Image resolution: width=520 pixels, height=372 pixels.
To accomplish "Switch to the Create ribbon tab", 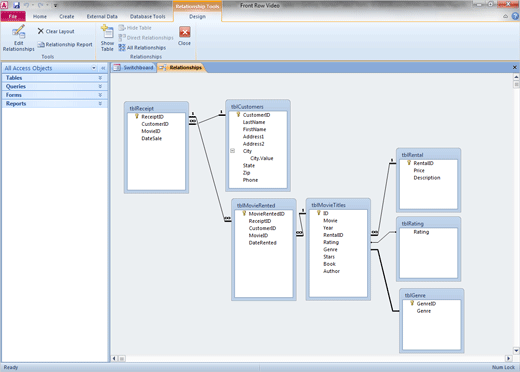I will (x=67, y=16).
